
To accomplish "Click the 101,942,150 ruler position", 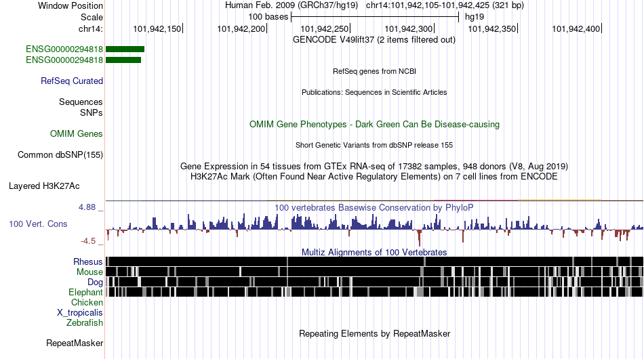I will pos(158,28).
